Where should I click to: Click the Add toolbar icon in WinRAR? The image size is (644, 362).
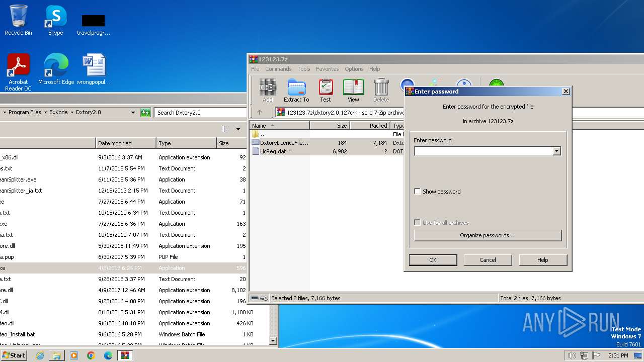[x=267, y=90]
